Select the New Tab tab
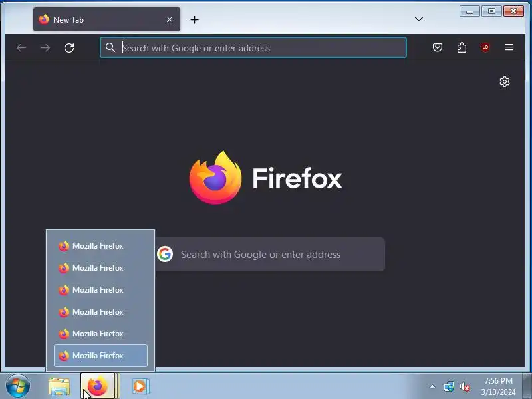This screenshot has height=399, width=532. click(x=106, y=19)
